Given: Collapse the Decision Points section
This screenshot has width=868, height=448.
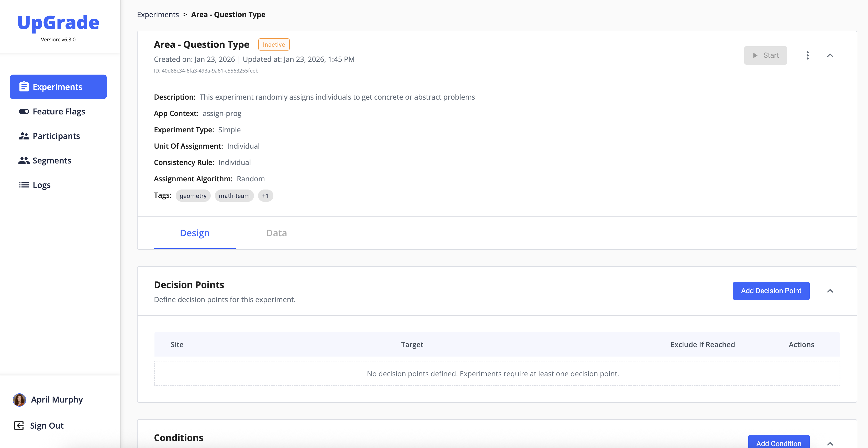Looking at the screenshot, I should (x=830, y=291).
